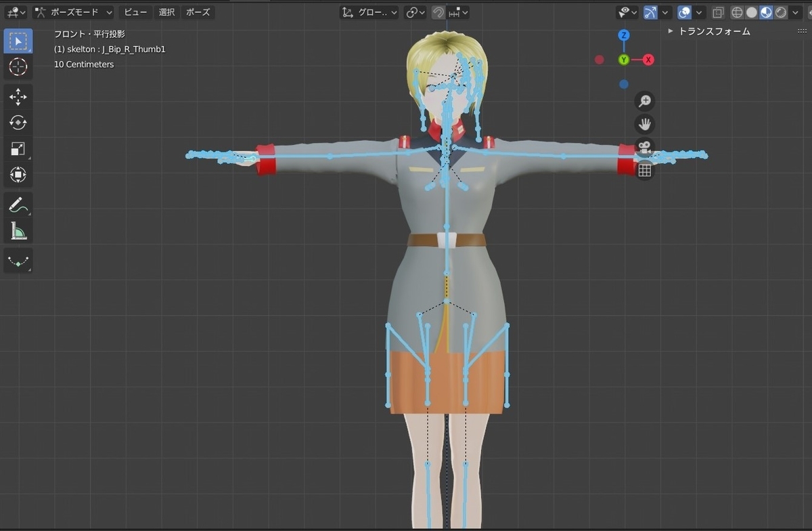Switch perspective/orthographic with grid icon
The width and height of the screenshot is (812, 531).
point(645,171)
